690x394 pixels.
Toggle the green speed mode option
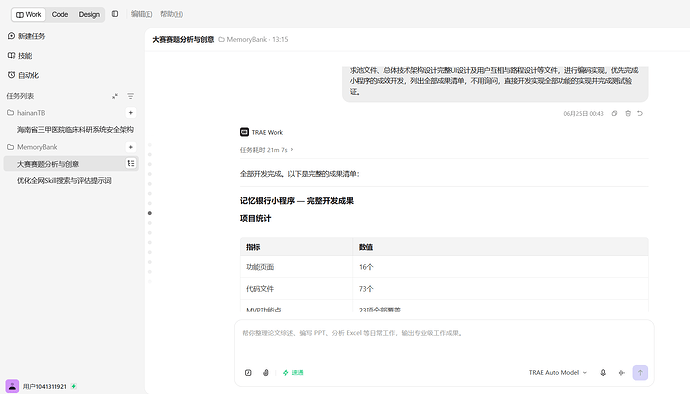click(x=293, y=372)
